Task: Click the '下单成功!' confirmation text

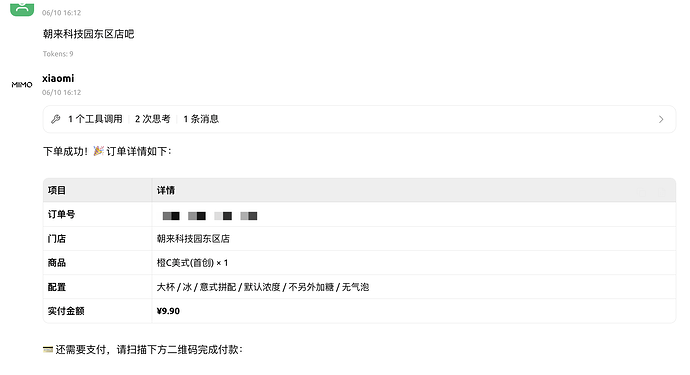Action: [65, 151]
